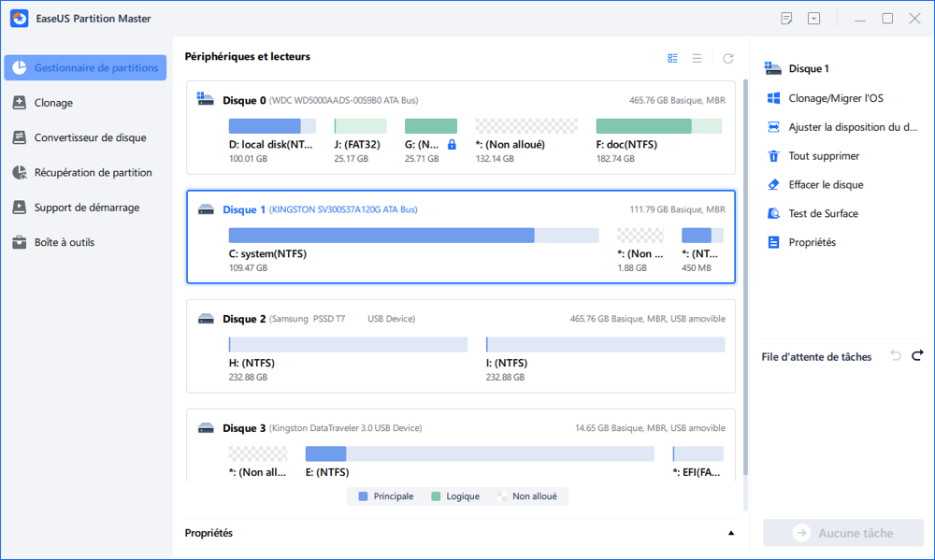935x560 pixels.
Task: Select the F: doc partition bar
Action: point(659,126)
